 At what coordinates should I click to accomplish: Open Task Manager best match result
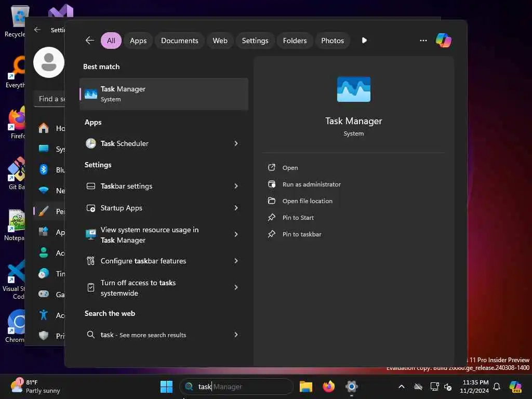pyautogui.click(x=164, y=94)
